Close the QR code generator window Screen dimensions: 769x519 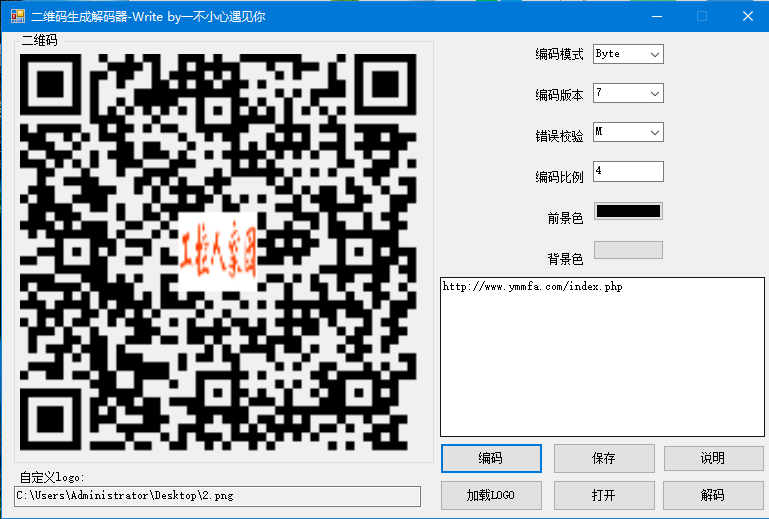tap(747, 16)
